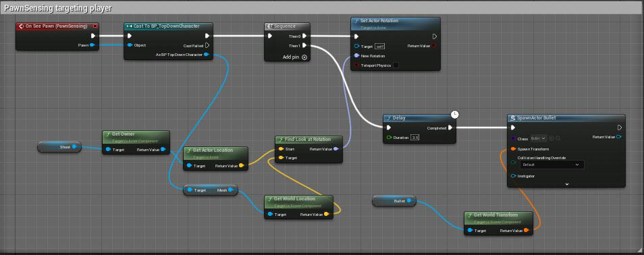Click the Bullet variable output pin
Viewport: 644px width, 255px height.
(x=409, y=201)
